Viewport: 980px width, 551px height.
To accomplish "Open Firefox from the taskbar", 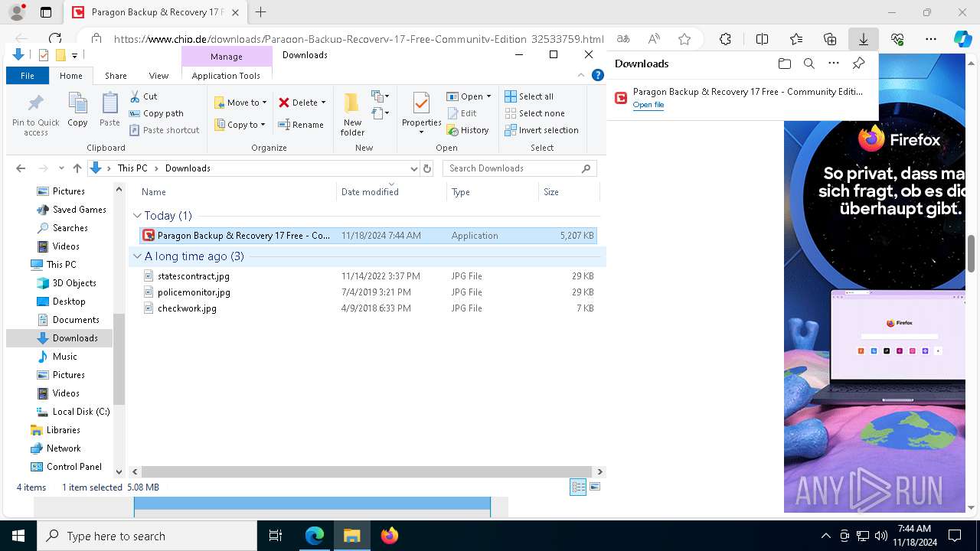I will pos(390,536).
